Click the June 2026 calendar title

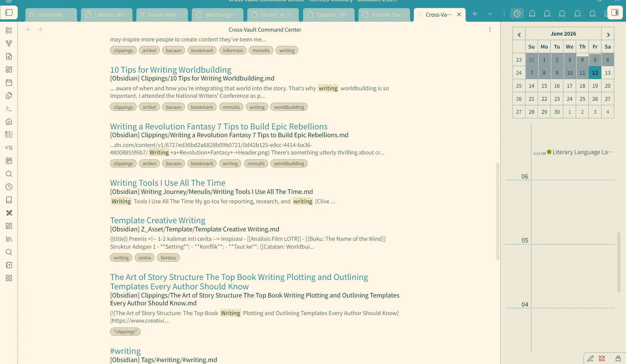pyautogui.click(x=563, y=34)
